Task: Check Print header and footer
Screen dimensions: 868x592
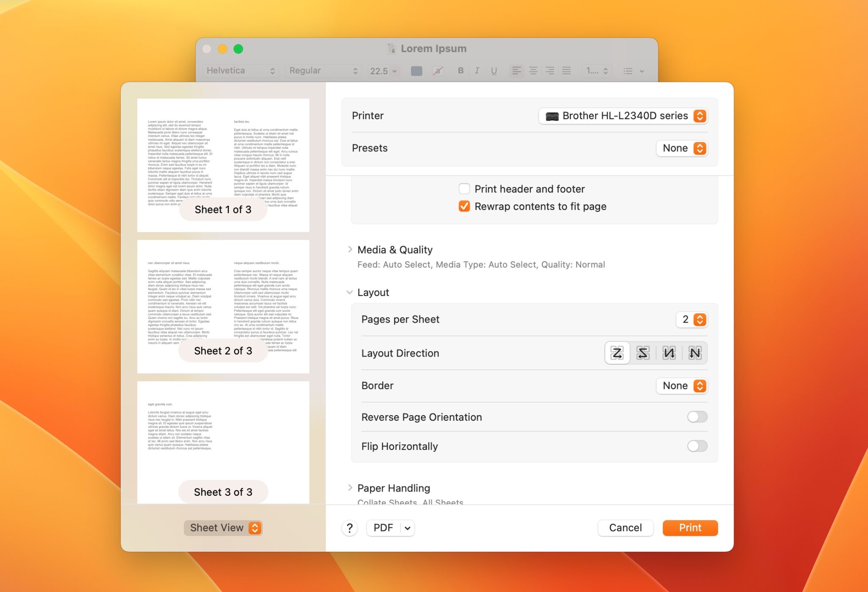Action: pyautogui.click(x=464, y=189)
